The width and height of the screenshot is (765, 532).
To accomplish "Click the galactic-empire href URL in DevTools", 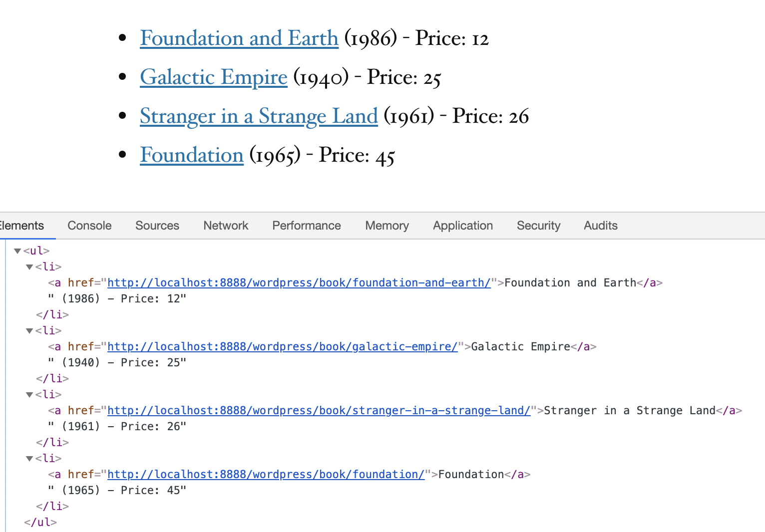I will [x=282, y=346].
